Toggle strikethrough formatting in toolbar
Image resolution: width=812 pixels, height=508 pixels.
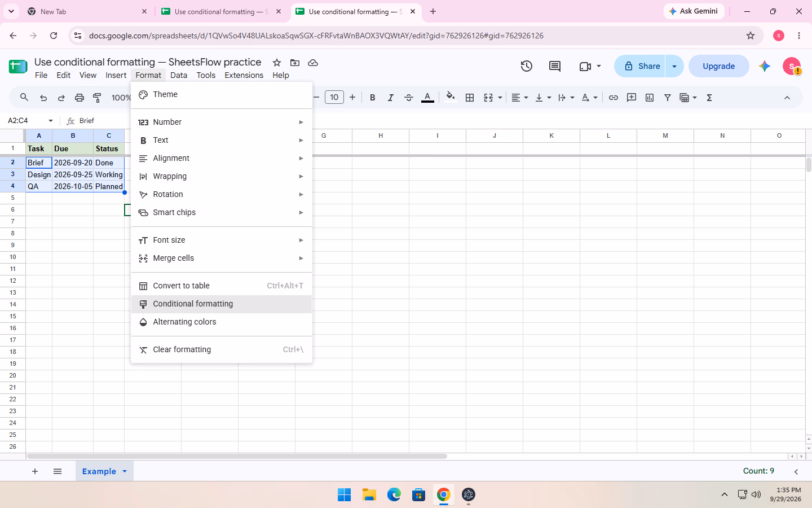(409, 98)
